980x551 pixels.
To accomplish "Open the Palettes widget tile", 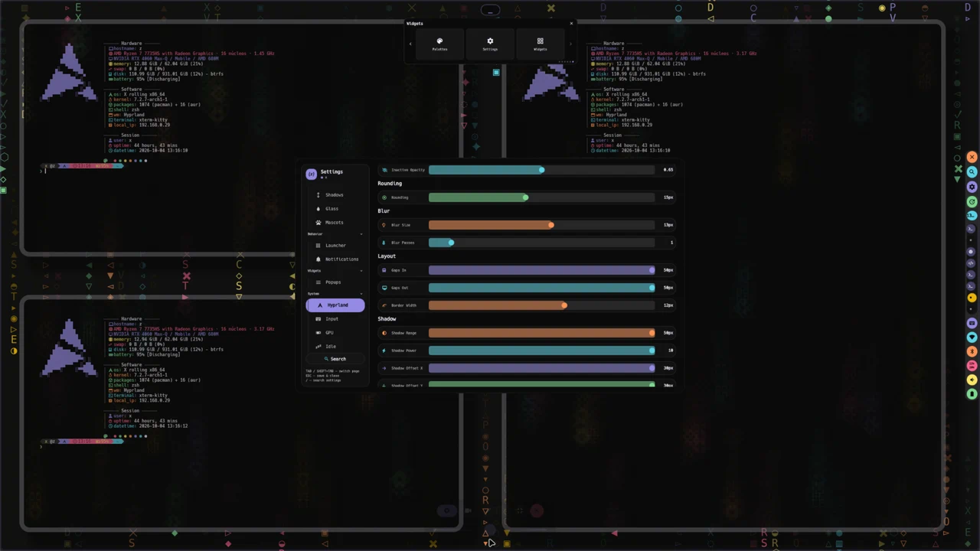I will pyautogui.click(x=439, y=44).
